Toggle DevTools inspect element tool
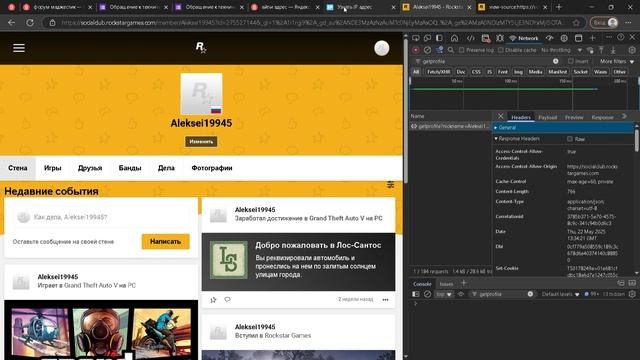 (416, 38)
